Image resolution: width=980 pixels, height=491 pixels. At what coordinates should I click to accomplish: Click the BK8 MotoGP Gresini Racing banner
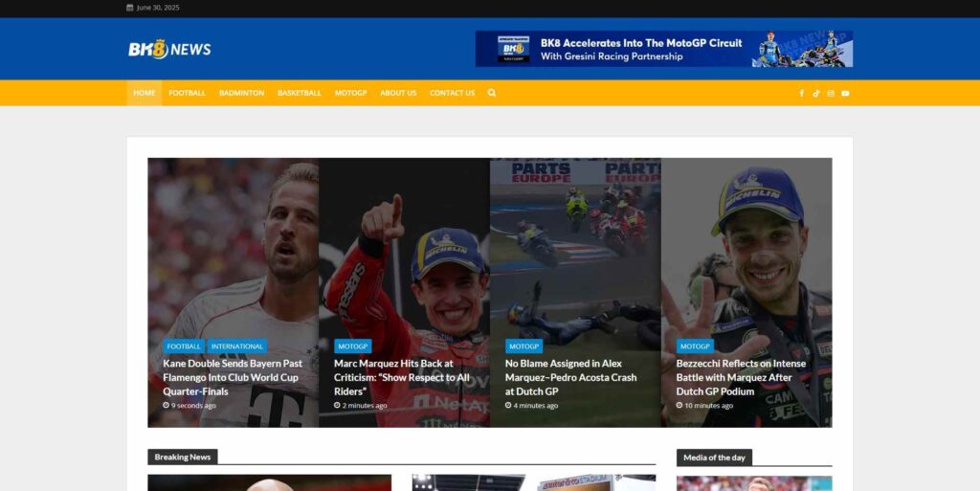click(664, 49)
